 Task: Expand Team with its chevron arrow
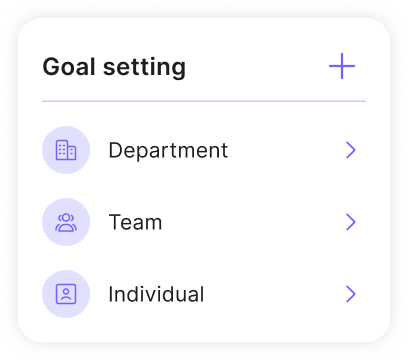tap(351, 222)
